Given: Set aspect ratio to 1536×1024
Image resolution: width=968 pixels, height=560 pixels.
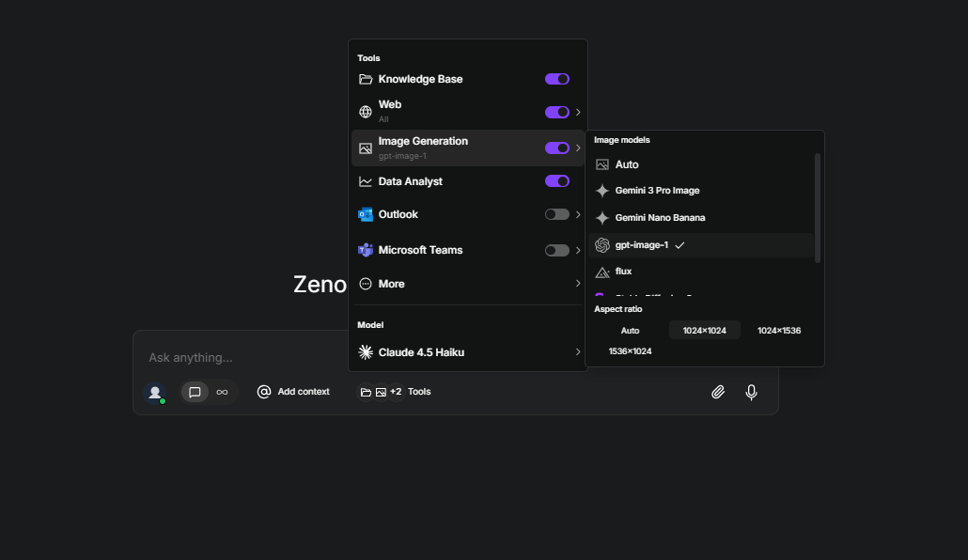Looking at the screenshot, I should click(630, 351).
